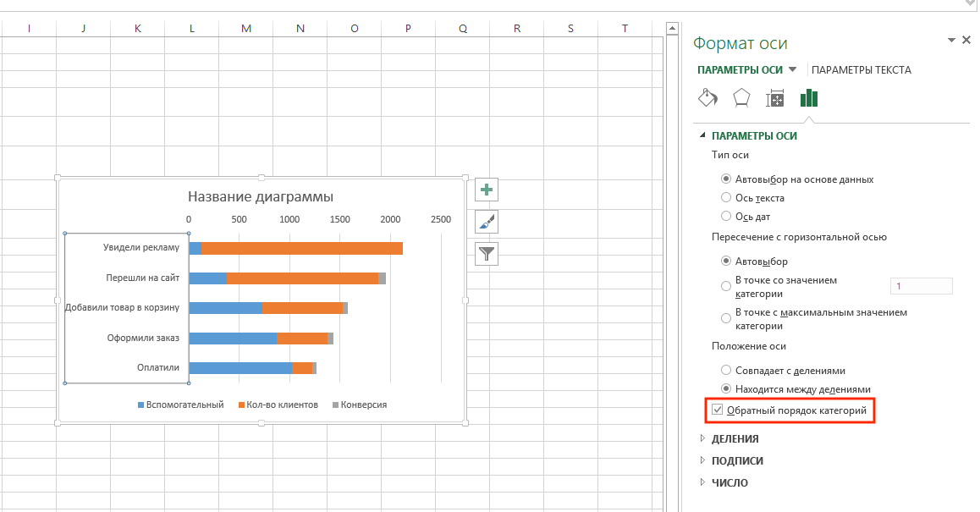The image size is (980, 512).
Task: Open the Fill & Line paint bucket tab
Action: pos(707,98)
